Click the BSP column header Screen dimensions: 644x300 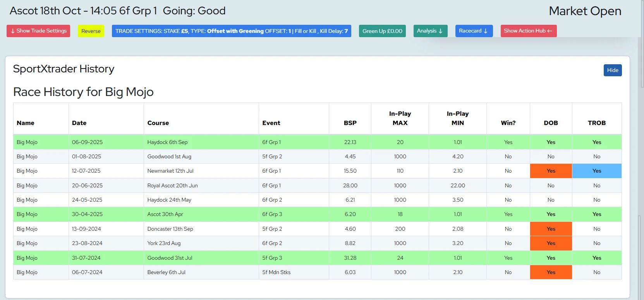tap(350, 123)
